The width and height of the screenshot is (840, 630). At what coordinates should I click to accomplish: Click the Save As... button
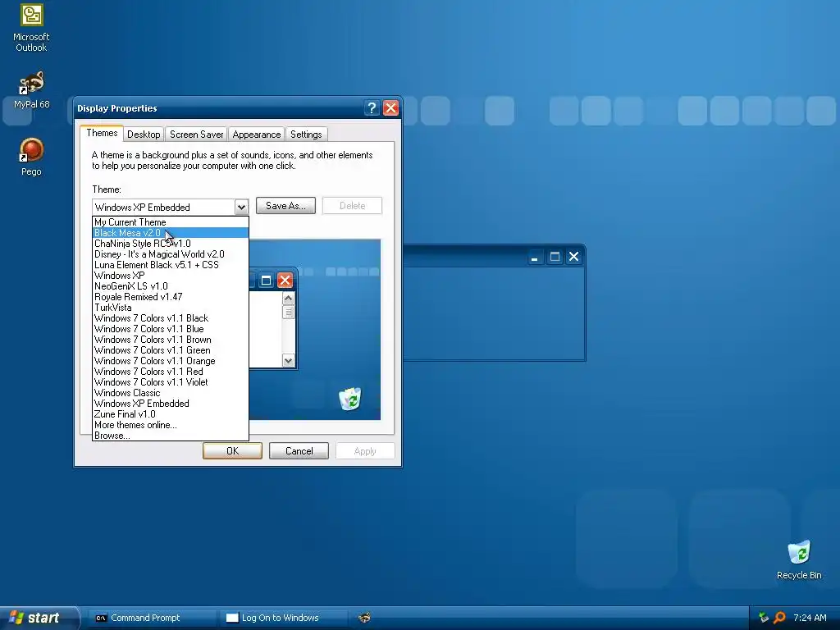tap(285, 206)
